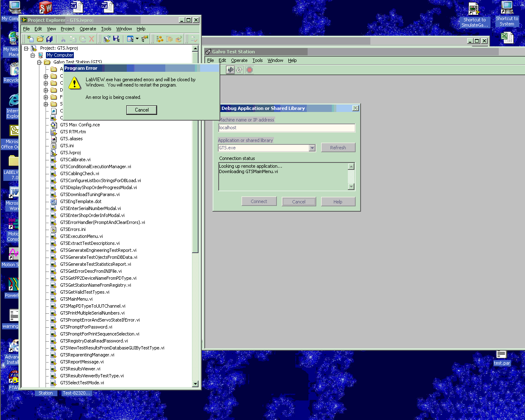Viewport: 525px width, 420px height.
Task: Open the SimulateGa shortcut on desktop
Action: [474, 15]
